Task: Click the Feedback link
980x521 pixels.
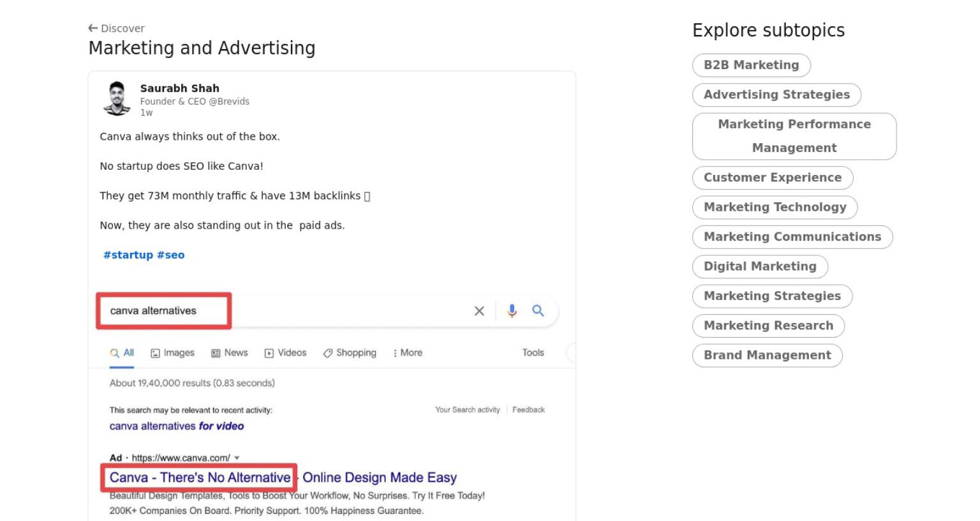Action: point(528,410)
